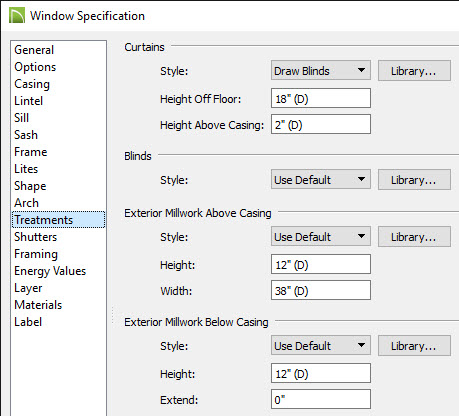Open the Curtains Style dropdown

321,70
